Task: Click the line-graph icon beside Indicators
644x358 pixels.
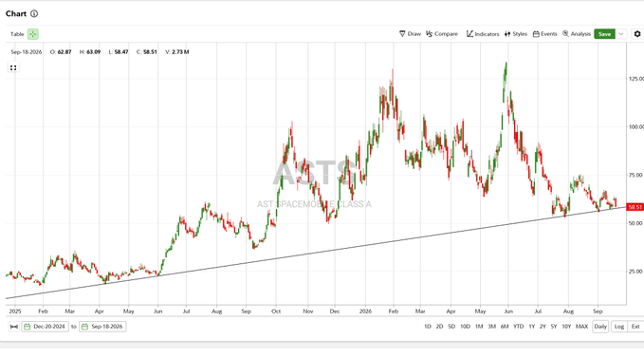Action: (469, 33)
